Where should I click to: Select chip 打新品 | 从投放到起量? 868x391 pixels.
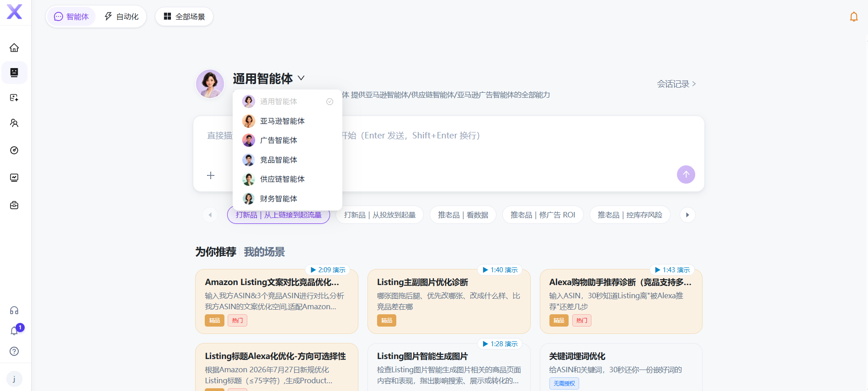pyautogui.click(x=380, y=215)
